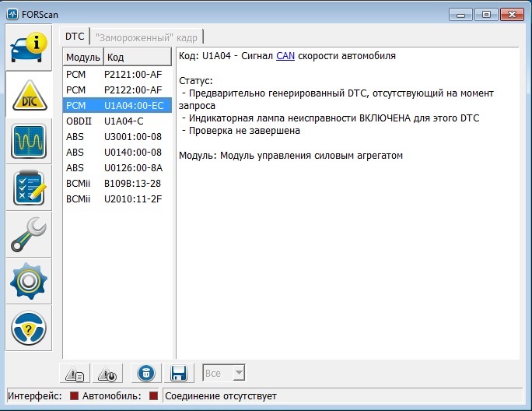The height and width of the screenshot is (411, 532).
Task: Select the ABS U0126:00-8A row
Action: click(x=117, y=168)
